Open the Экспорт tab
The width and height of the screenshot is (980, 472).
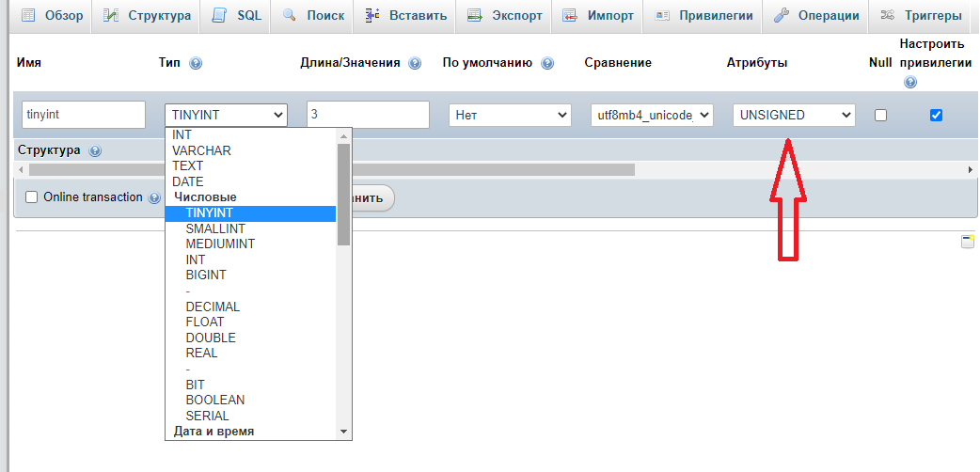[x=505, y=16]
